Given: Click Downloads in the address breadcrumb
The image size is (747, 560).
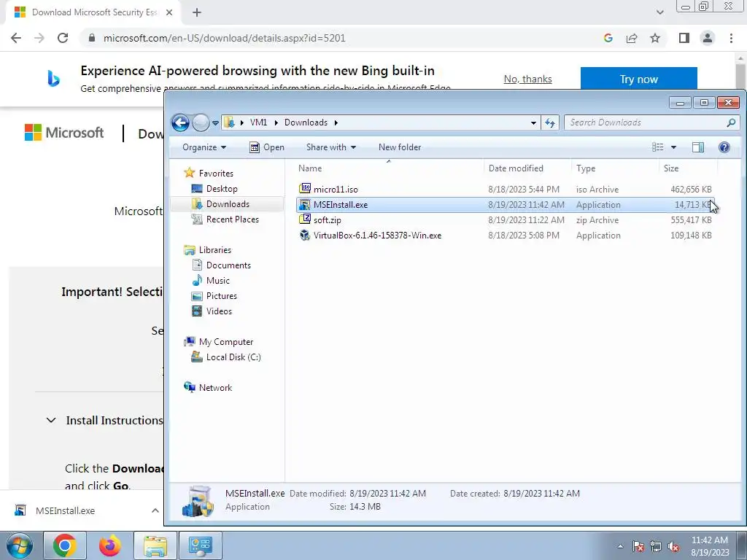Looking at the screenshot, I should tap(306, 122).
